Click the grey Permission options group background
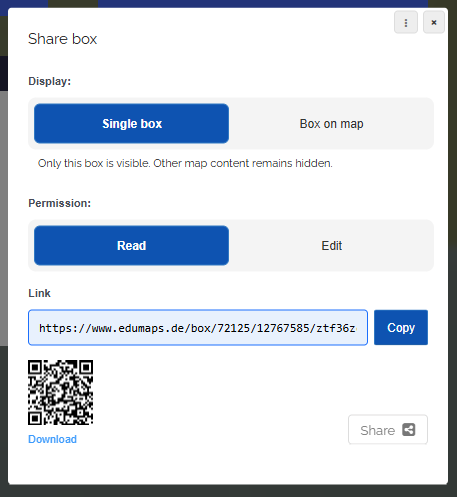Viewport: 457px width, 497px height. (231, 223)
